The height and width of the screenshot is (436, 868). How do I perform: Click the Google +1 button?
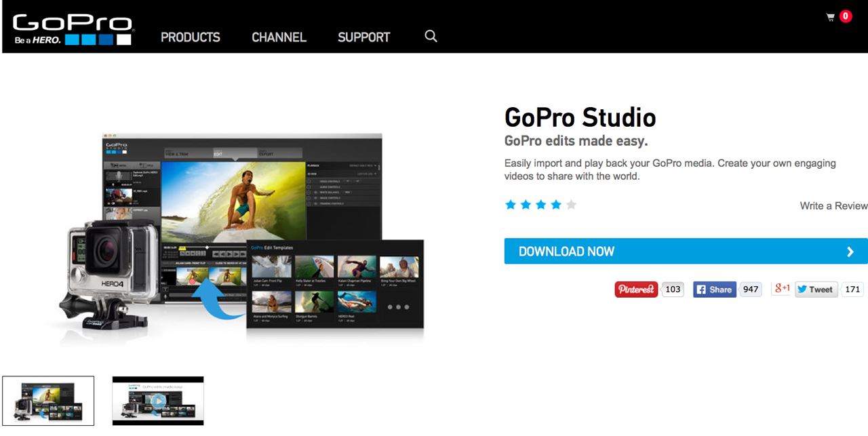pyautogui.click(x=782, y=288)
